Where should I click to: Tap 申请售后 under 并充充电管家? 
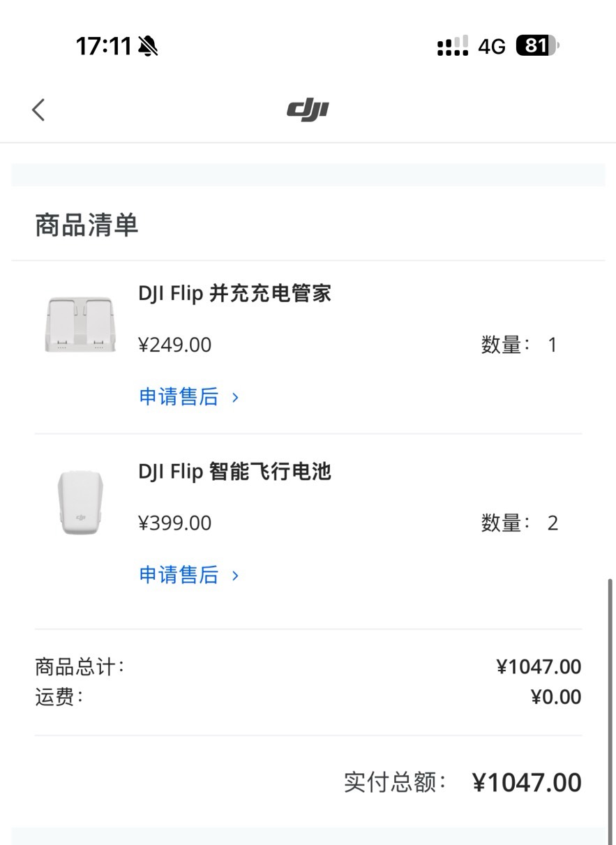click(x=179, y=397)
